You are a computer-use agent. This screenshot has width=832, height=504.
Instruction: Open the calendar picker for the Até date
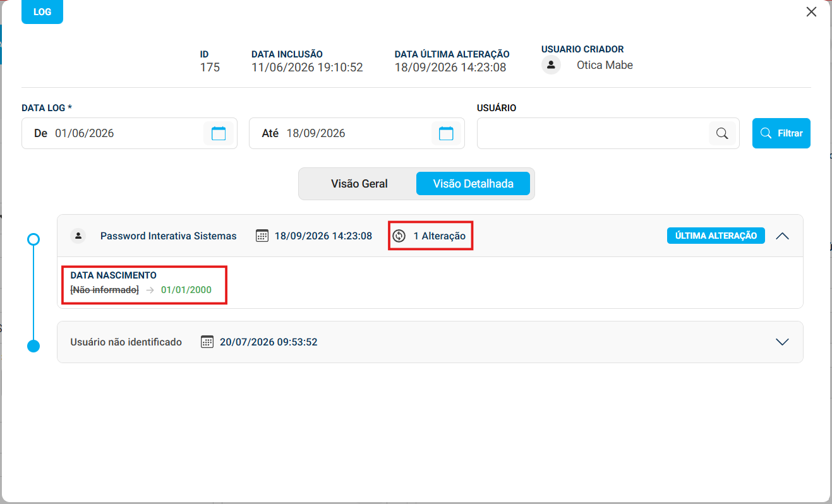point(446,133)
